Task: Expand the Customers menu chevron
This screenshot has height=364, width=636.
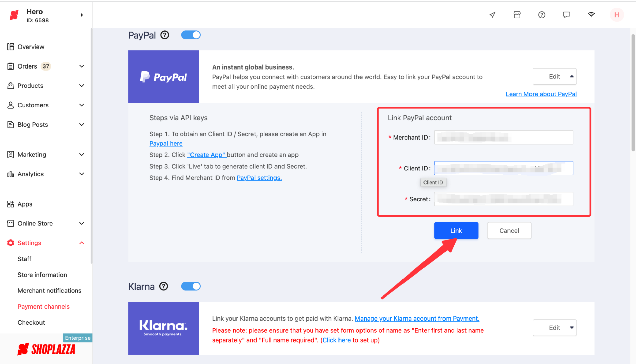Action: (x=82, y=105)
